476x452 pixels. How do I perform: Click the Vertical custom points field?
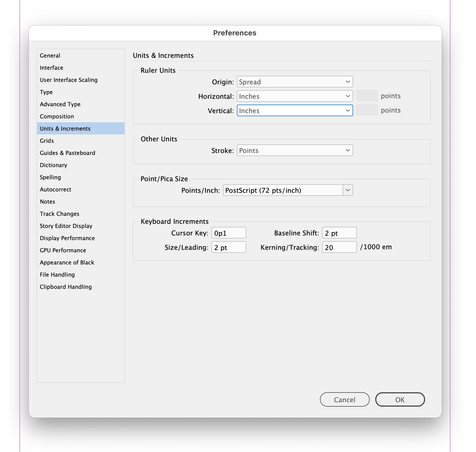click(367, 110)
